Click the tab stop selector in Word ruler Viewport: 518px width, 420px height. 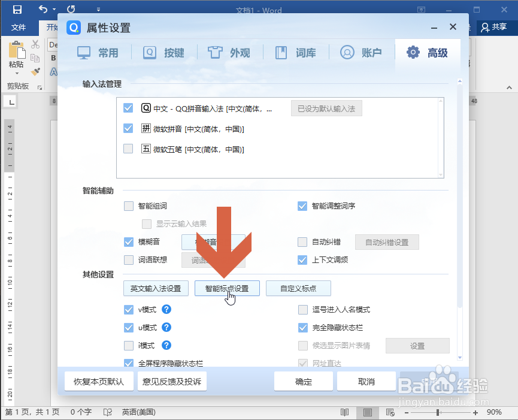11,101
